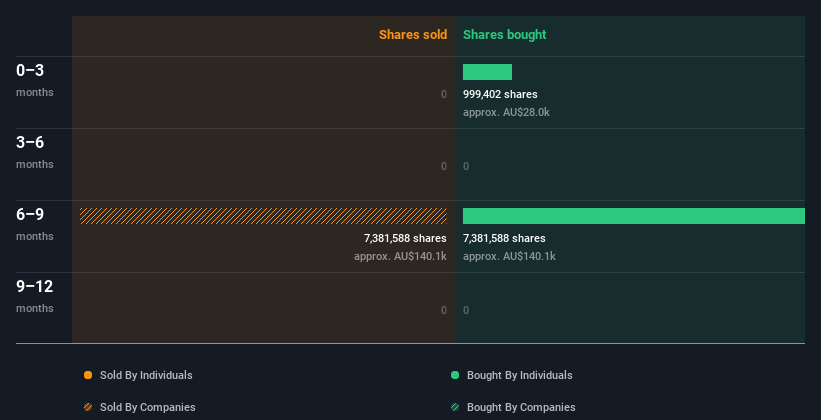Image resolution: width=821 pixels, height=420 pixels.
Task: Click the 7,381,588 shares value under Shares sold
Action: pos(405,238)
